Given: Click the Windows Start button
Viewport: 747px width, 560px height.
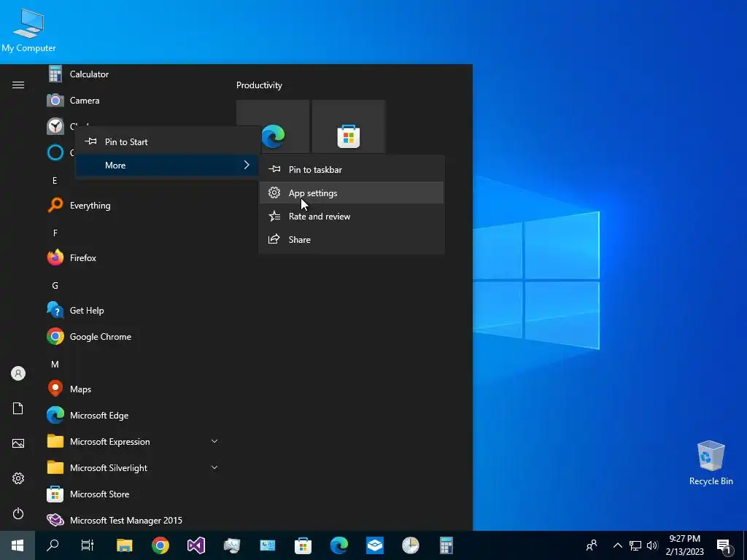Looking at the screenshot, I should point(18,545).
